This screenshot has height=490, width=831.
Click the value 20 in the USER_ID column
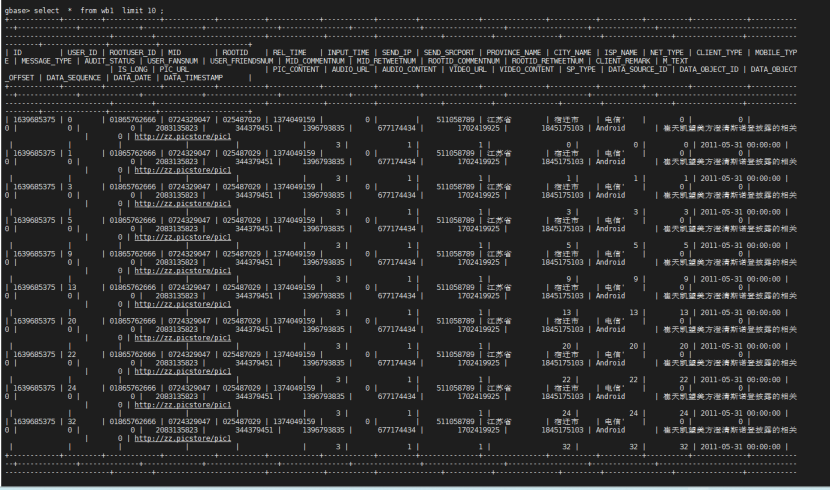72,321
